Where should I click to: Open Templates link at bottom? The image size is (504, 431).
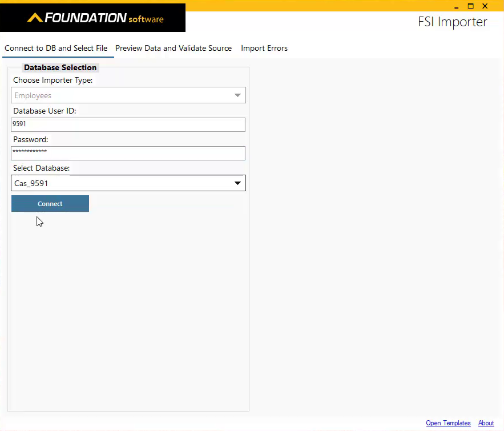click(x=448, y=423)
